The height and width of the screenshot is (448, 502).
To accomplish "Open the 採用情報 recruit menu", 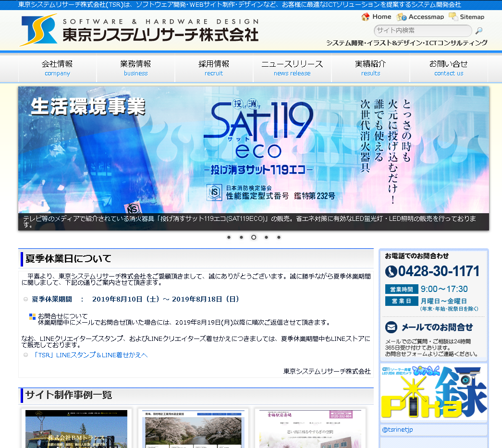I will [214, 69].
